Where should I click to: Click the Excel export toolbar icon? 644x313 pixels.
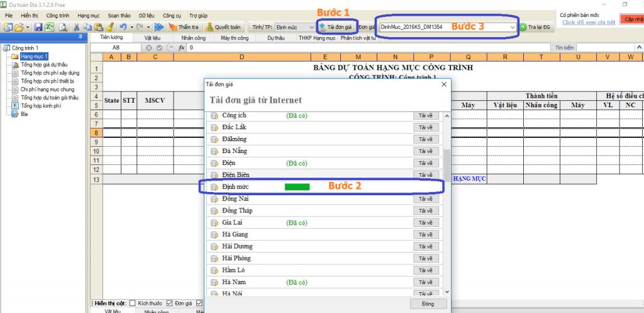(x=49, y=27)
